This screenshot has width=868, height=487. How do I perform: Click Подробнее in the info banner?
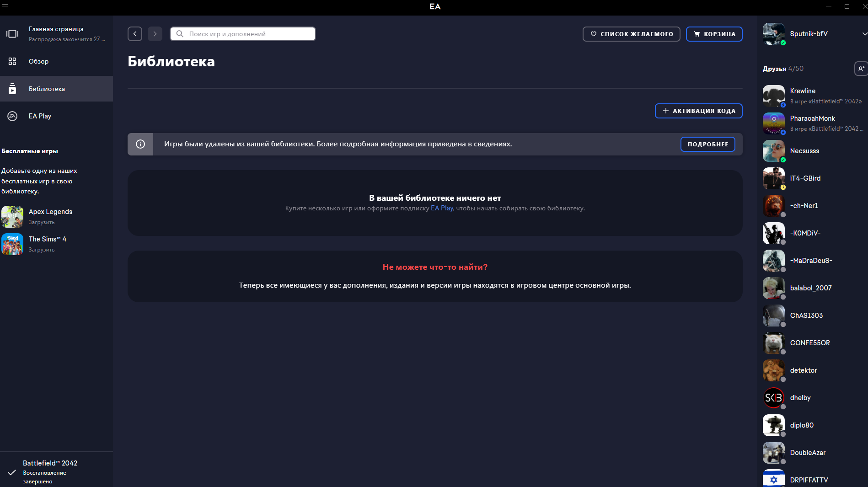[x=707, y=144]
